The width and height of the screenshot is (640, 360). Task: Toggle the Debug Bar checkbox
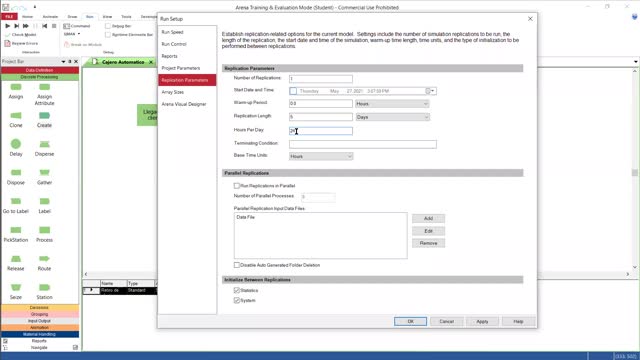tap(108, 26)
